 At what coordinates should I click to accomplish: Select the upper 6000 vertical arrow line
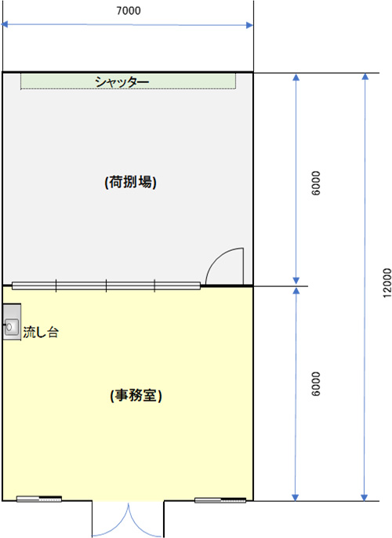point(296,179)
